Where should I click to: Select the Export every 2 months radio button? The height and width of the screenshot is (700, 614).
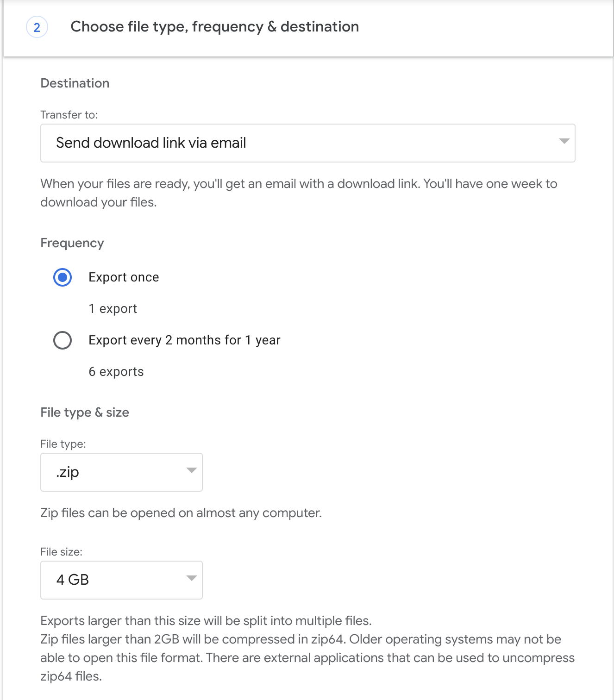[63, 340]
